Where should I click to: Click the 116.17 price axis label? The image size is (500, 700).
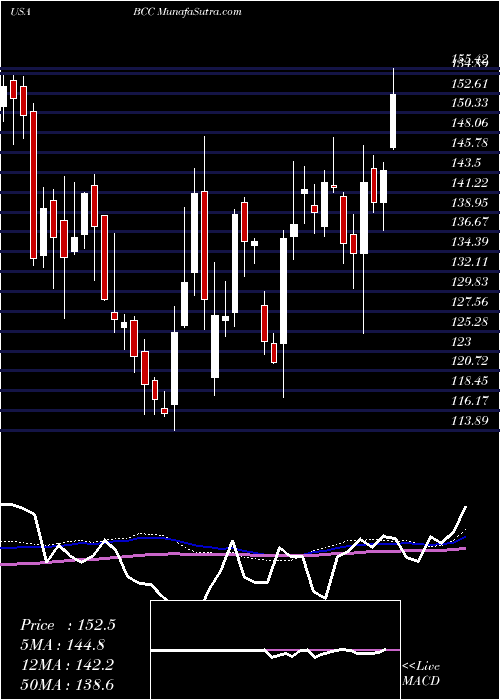[x=470, y=401]
